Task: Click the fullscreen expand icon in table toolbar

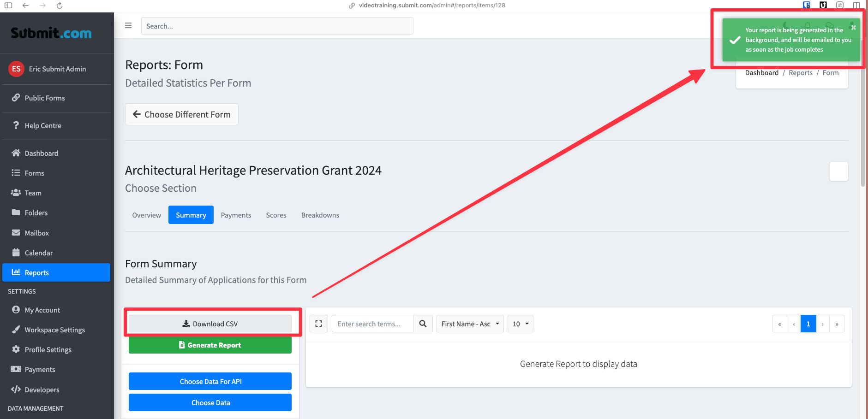Action: pos(318,324)
